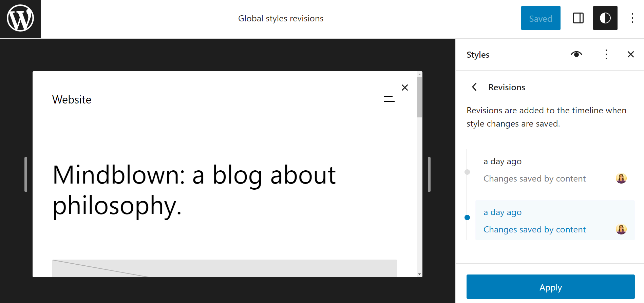This screenshot has width=644, height=303.
Task: Close the preview with the X icon
Action: tap(404, 88)
